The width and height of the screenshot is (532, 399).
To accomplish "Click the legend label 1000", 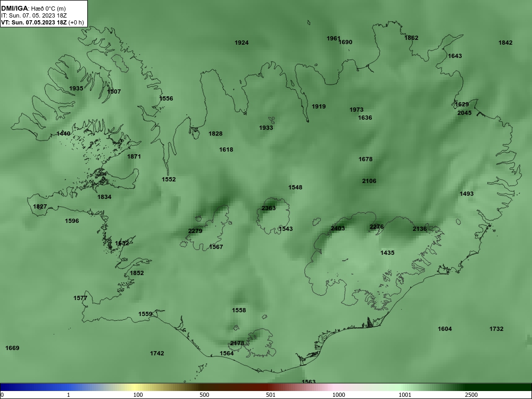I will [x=338, y=395].
